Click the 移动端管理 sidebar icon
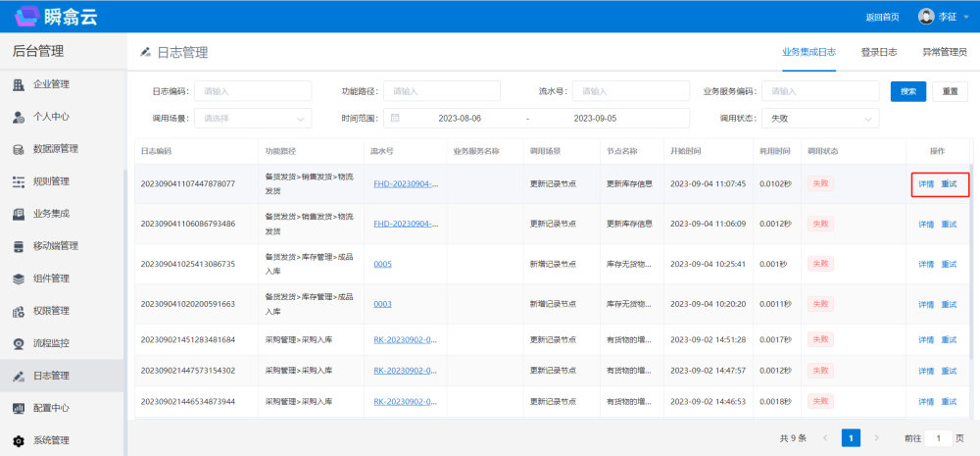This screenshot has height=456, width=980. [18, 246]
